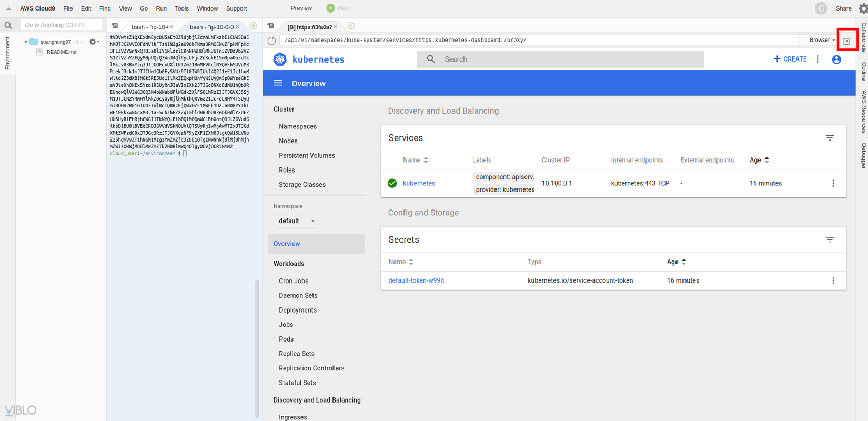Click the Kubernetes user account icon
This screenshot has width=868, height=421.
(x=836, y=59)
